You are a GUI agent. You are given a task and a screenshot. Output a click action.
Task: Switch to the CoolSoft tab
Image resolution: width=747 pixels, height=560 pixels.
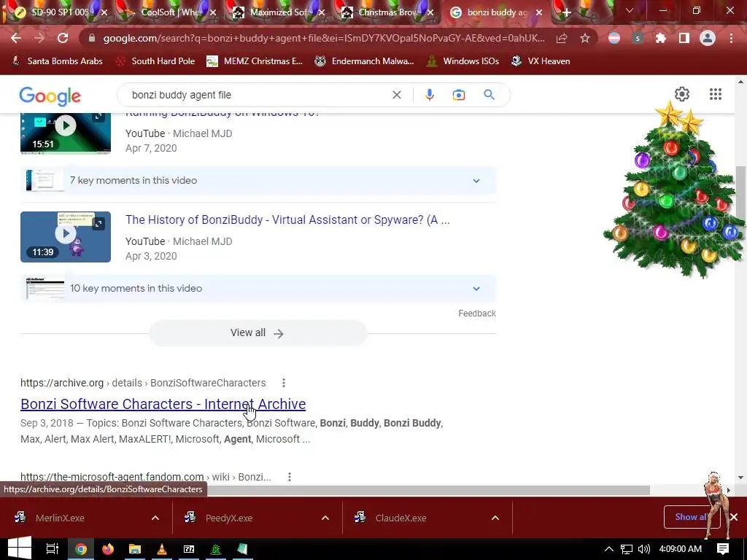click(x=169, y=12)
